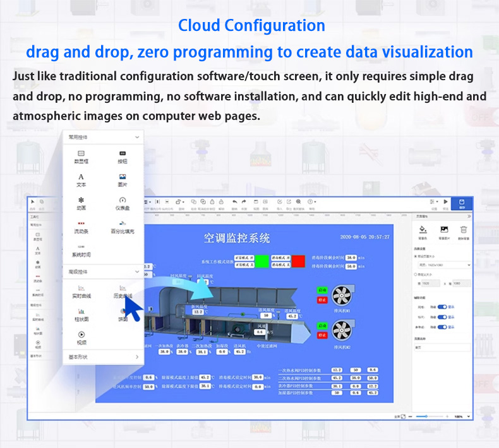Image resolution: width=499 pixels, height=448 pixels.
Task: Select the preset page size radio
Action: 416,256
